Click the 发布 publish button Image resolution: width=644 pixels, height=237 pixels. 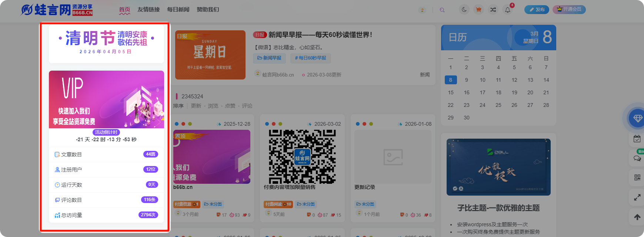pyautogui.click(x=537, y=10)
